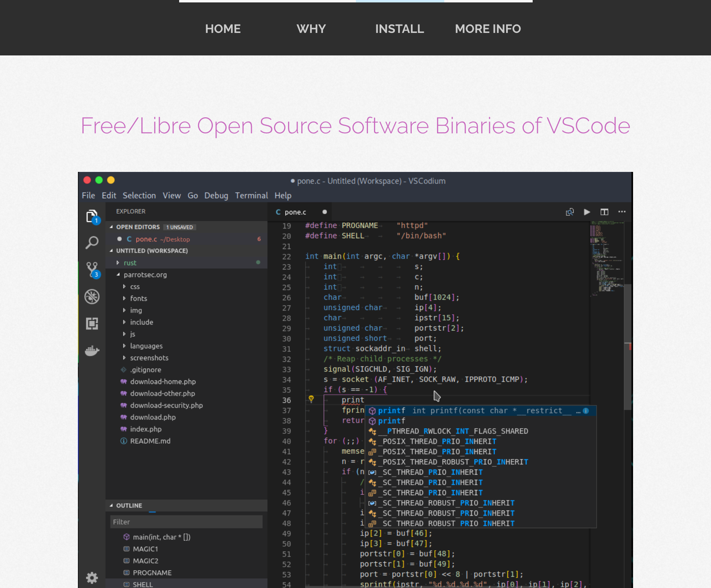711x588 pixels.
Task: Go to HOME in site navigation
Action: [x=223, y=29]
